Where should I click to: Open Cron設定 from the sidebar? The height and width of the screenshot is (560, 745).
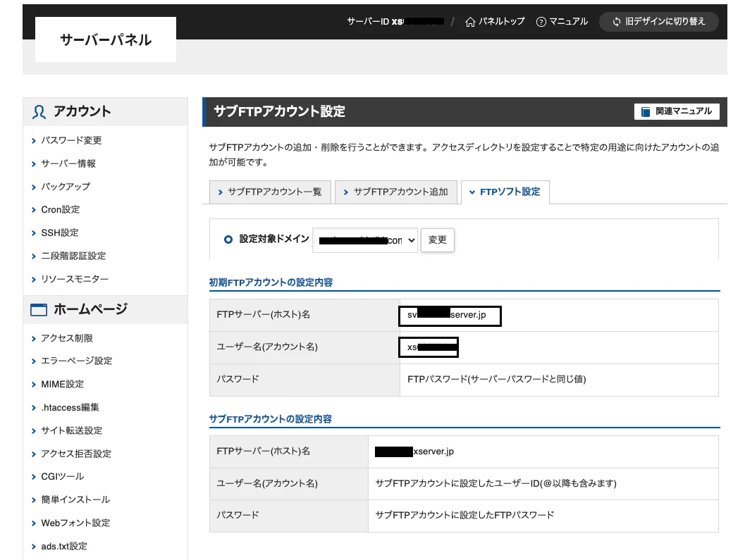(x=60, y=209)
